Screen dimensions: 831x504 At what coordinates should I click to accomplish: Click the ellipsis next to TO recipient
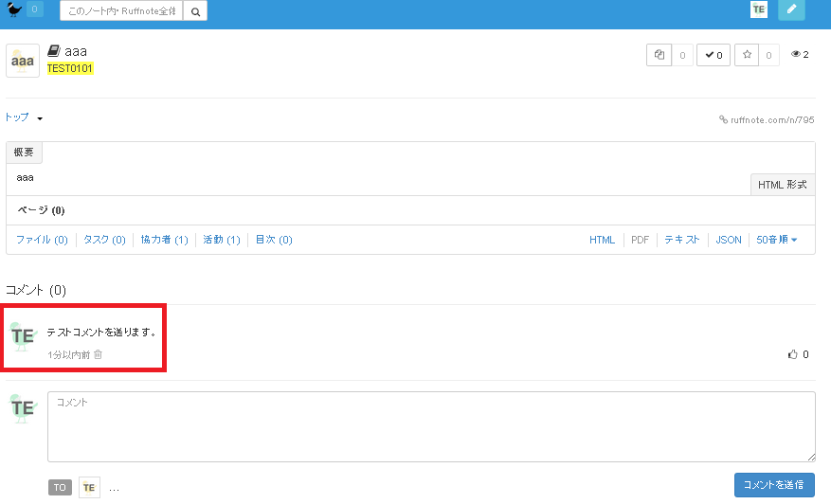tap(114, 488)
